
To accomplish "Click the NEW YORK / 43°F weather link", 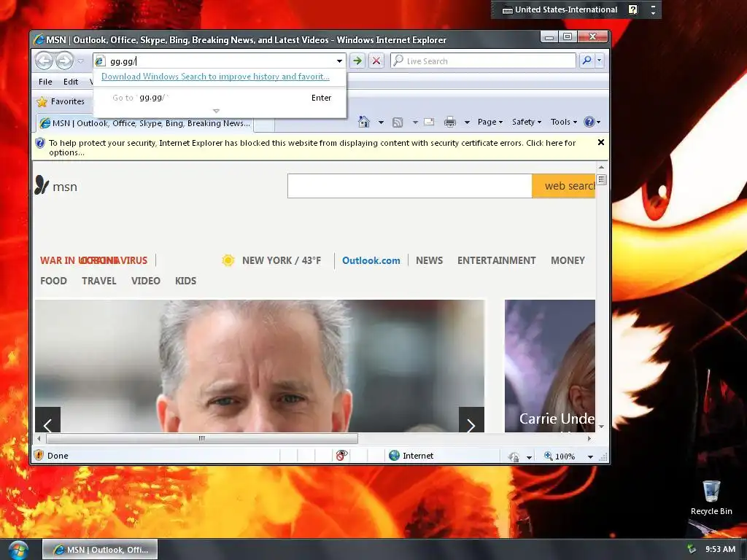I will point(282,260).
